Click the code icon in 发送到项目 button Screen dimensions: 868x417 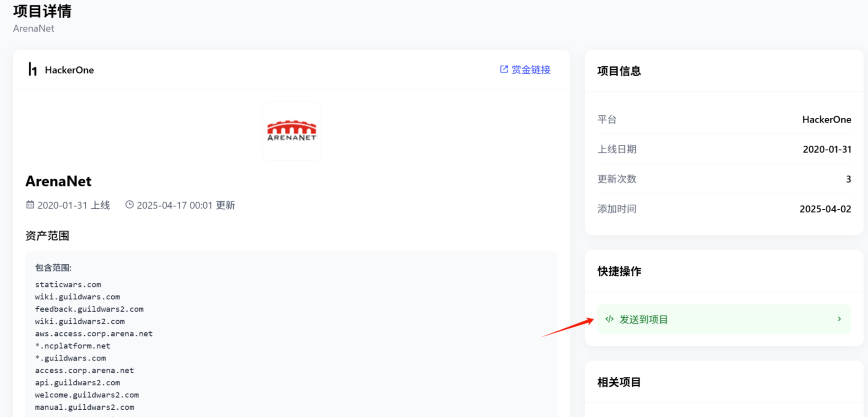click(609, 319)
